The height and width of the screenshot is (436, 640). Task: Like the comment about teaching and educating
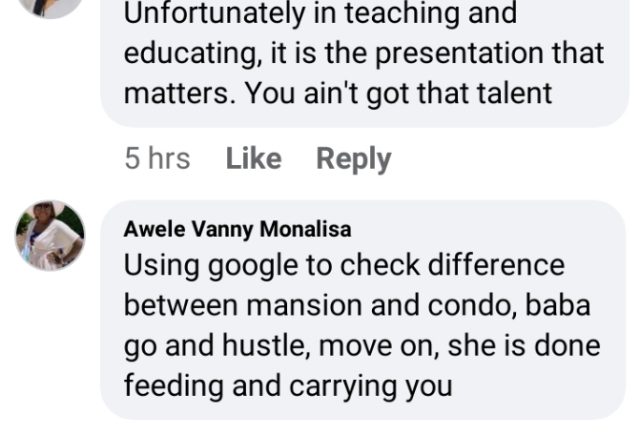(x=253, y=159)
